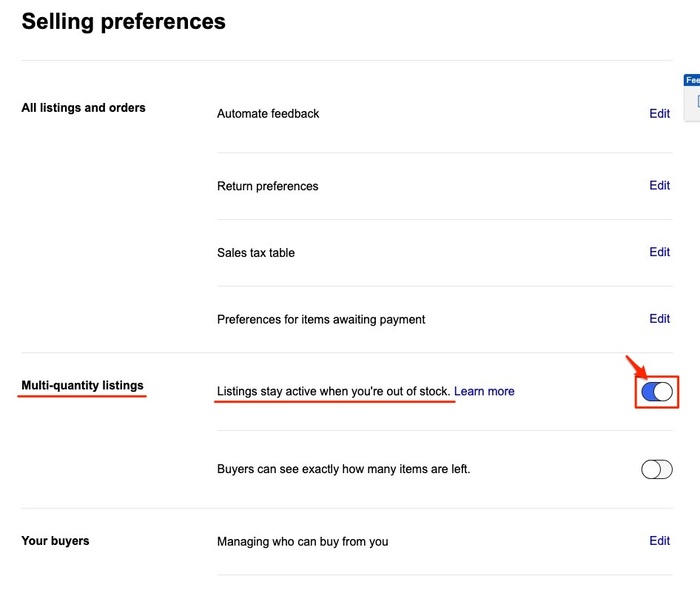Click 'Listings stay active when you're out of stock' text
The height and width of the screenshot is (596, 700).
coord(333,391)
